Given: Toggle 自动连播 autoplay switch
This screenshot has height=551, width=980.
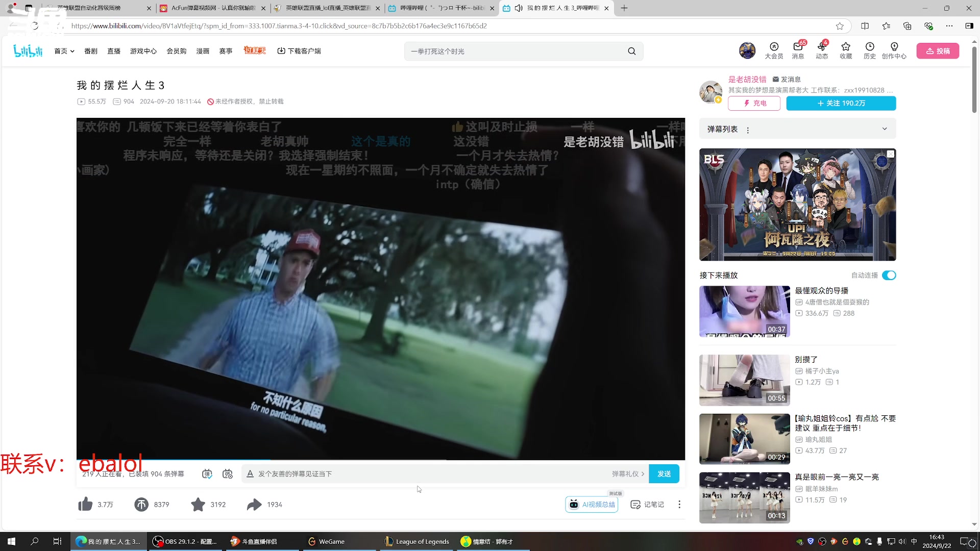Looking at the screenshot, I should pos(889,275).
